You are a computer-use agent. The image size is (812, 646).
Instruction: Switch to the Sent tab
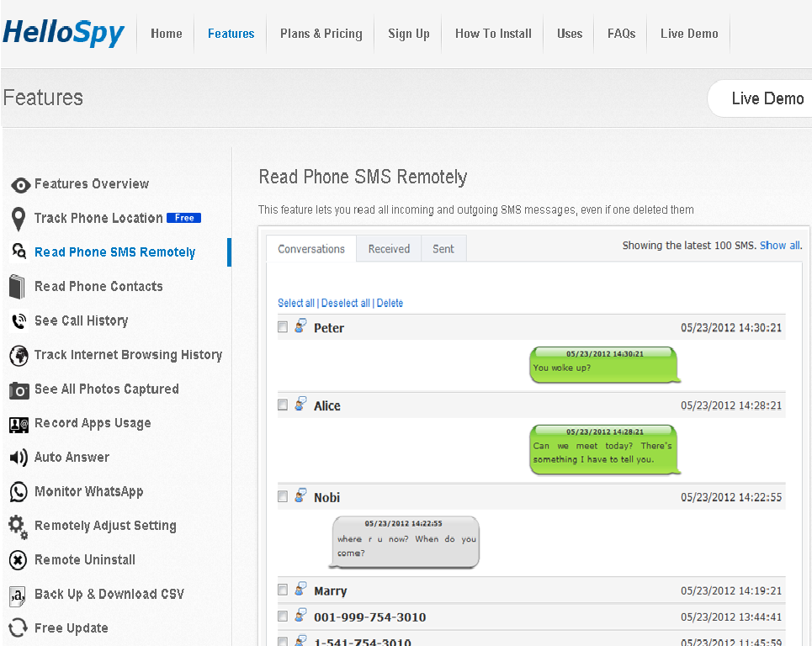point(443,249)
